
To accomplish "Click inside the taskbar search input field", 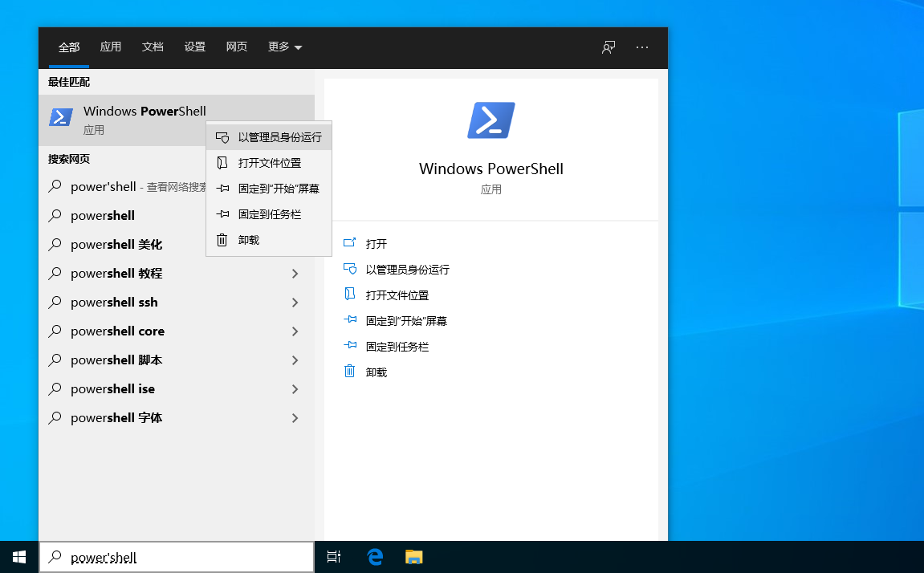I will point(177,557).
